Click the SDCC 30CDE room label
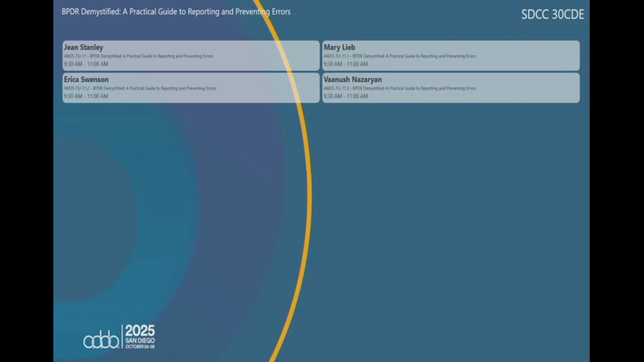Viewport: 644px width, 362px height. [552, 15]
